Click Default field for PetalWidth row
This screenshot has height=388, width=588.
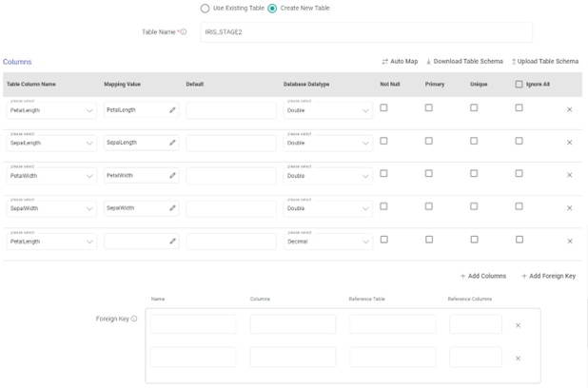tap(231, 176)
